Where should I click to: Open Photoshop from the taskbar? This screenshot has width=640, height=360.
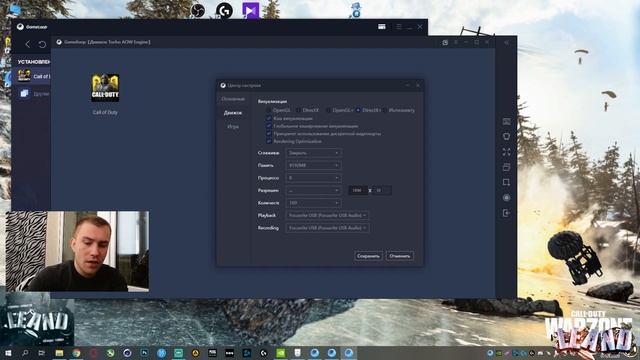144,353
